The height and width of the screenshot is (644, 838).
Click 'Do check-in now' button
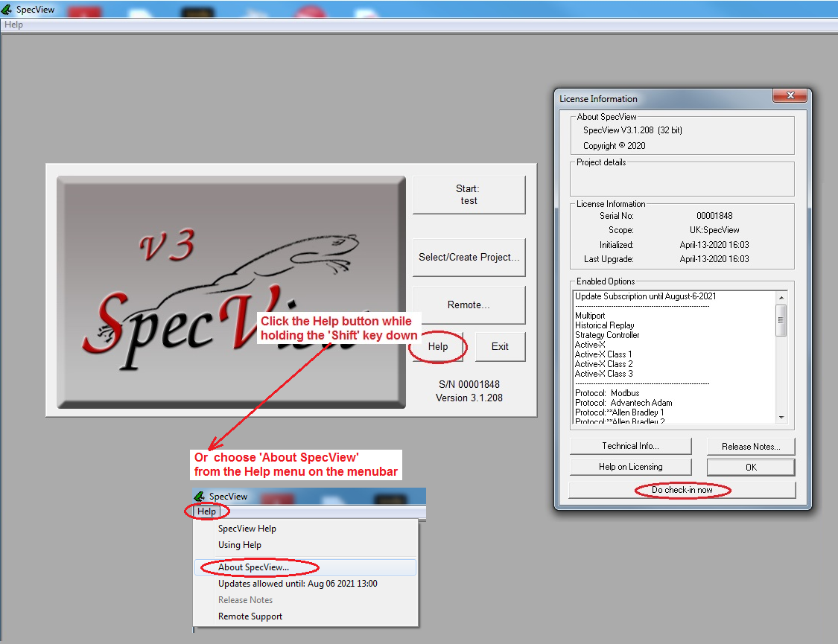(682, 490)
